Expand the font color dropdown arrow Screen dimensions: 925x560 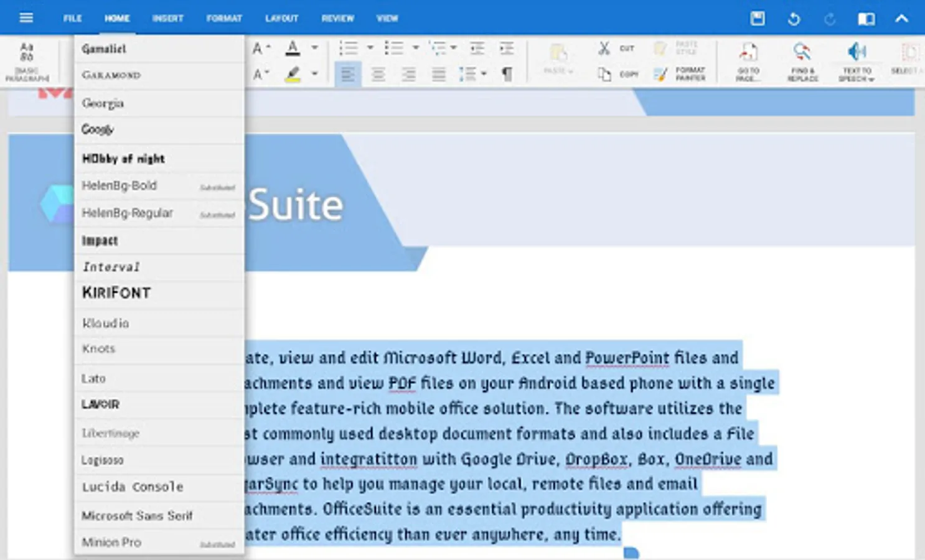314,48
